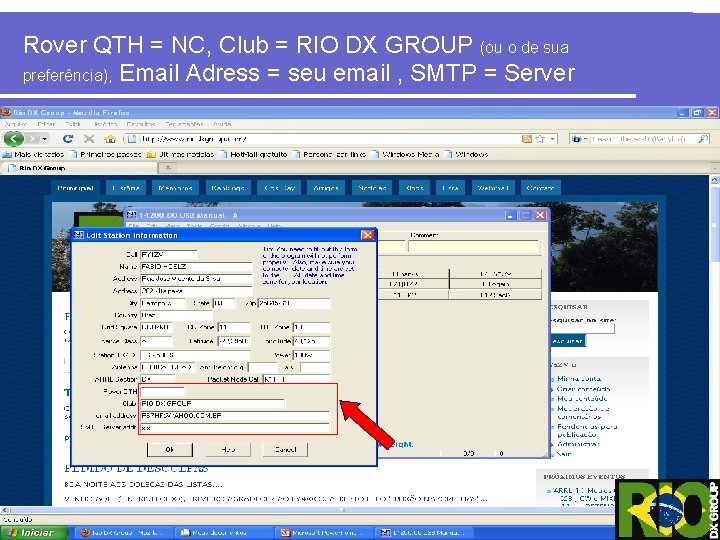Click the ARRL Section input field

pos(158,379)
